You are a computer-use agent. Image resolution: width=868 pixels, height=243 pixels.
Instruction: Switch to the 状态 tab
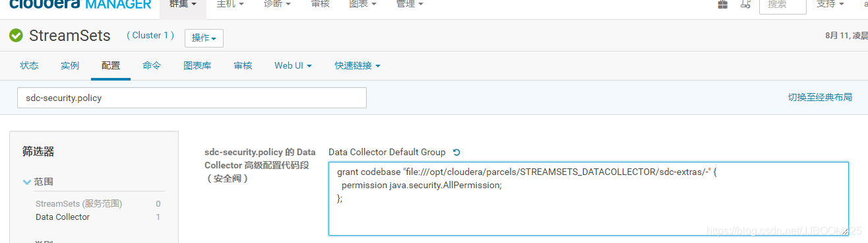pyautogui.click(x=29, y=65)
